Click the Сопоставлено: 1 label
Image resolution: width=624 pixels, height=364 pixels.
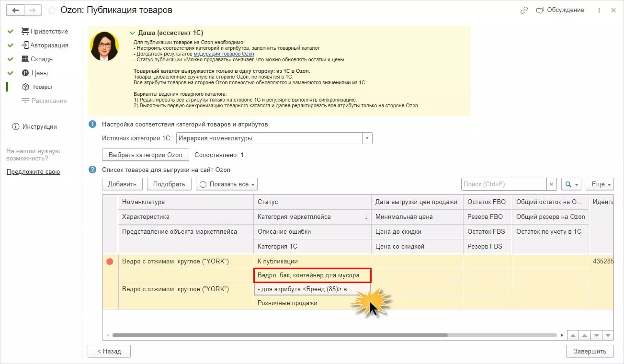tap(219, 155)
